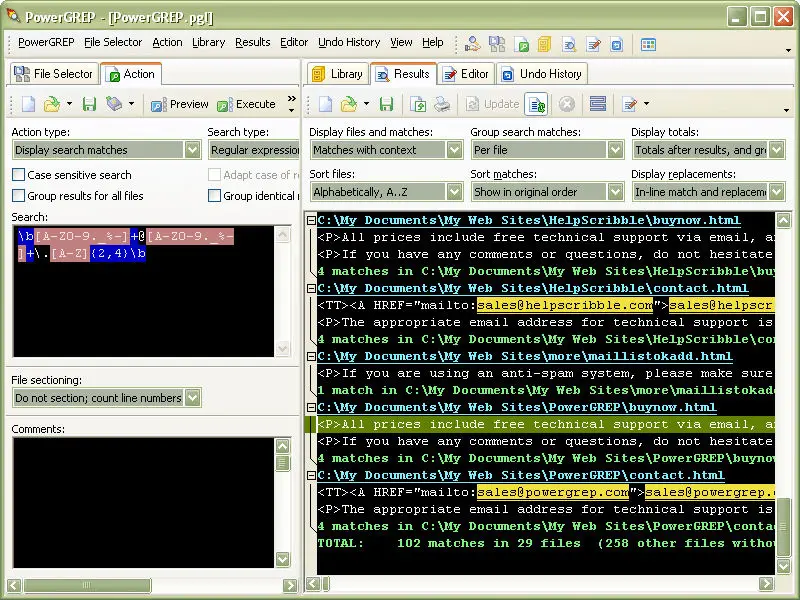Click the yellow Library icon in main toolbar
Screen dimensions: 800x600
point(544,44)
